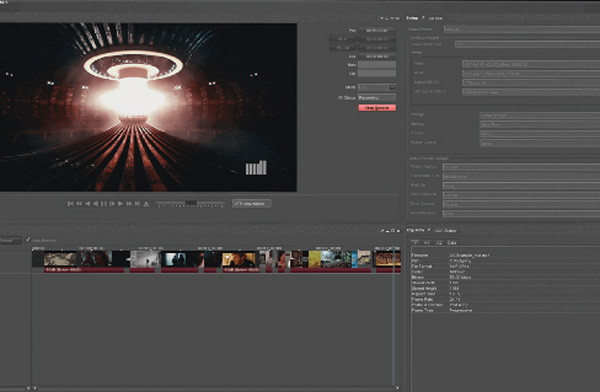Screen dimensions: 600x392
Task: Click the shuttle speed slider handle
Action: 191,203
